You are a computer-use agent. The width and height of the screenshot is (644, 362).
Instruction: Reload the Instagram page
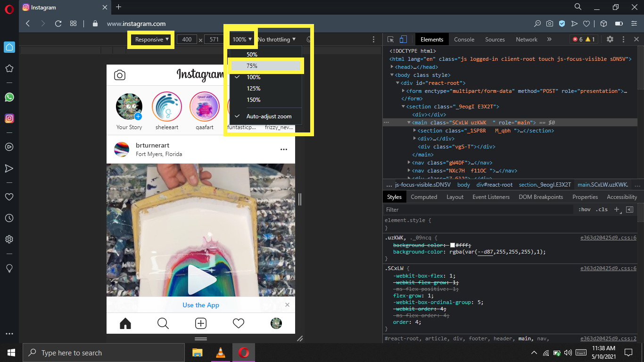coord(58,24)
